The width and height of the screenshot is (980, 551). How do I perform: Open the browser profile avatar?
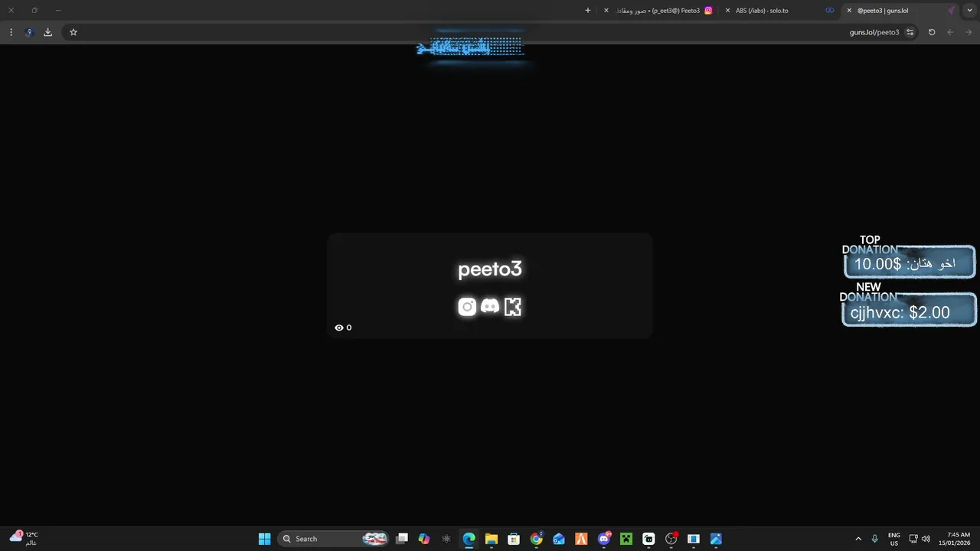coord(29,32)
